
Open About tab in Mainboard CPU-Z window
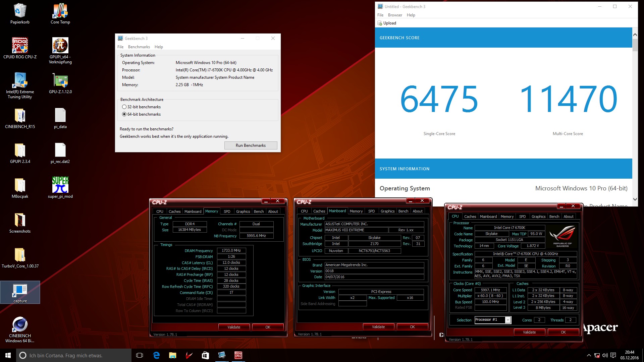(x=418, y=211)
